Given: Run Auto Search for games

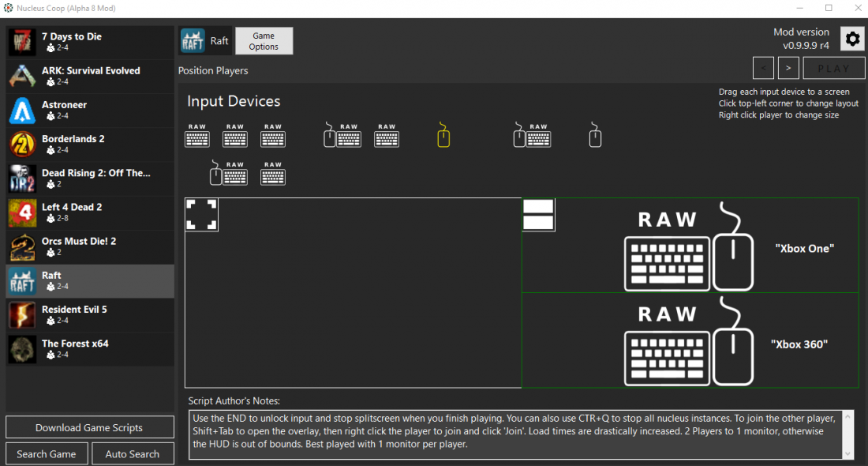Looking at the screenshot, I should (133, 454).
